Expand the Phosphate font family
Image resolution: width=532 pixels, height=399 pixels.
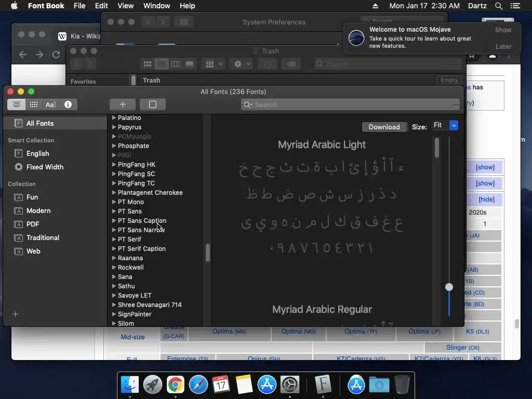point(114,146)
